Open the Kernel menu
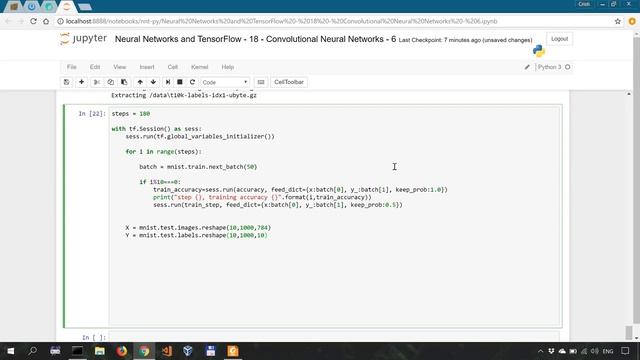 tap(200, 67)
